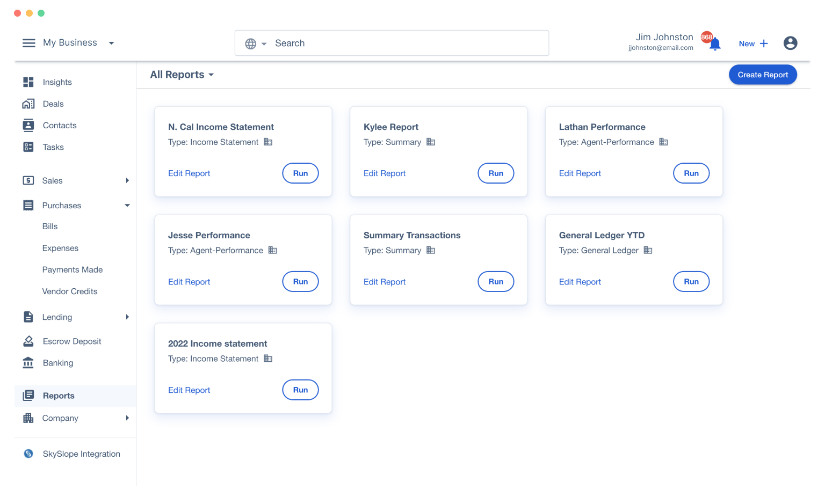This screenshot has width=825, height=504.
Task: Click the globe icon in search bar
Action: click(250, 43)
